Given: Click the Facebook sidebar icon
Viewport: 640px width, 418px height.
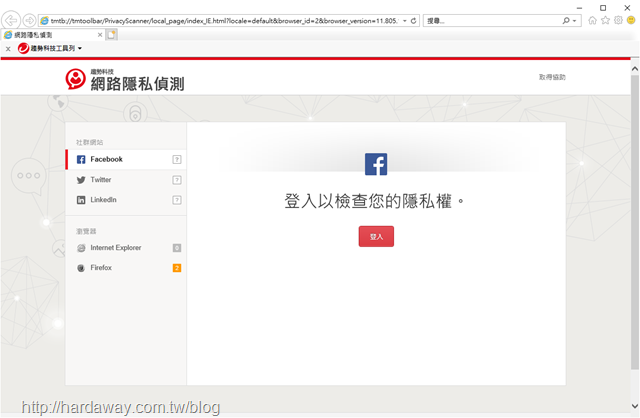Looking at the screenshot, I should [x=81, y=160].
